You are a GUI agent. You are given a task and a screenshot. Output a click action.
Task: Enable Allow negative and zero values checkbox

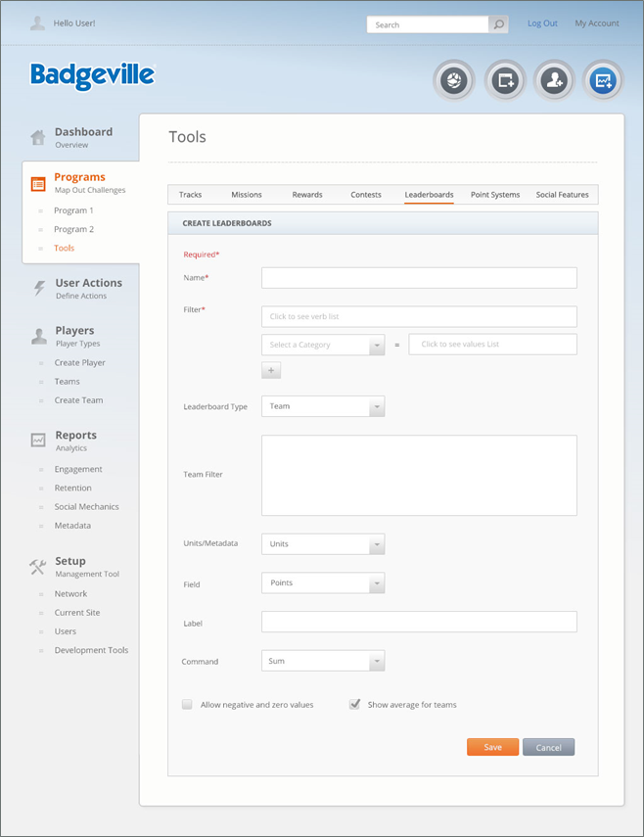[x=187, y=704]
